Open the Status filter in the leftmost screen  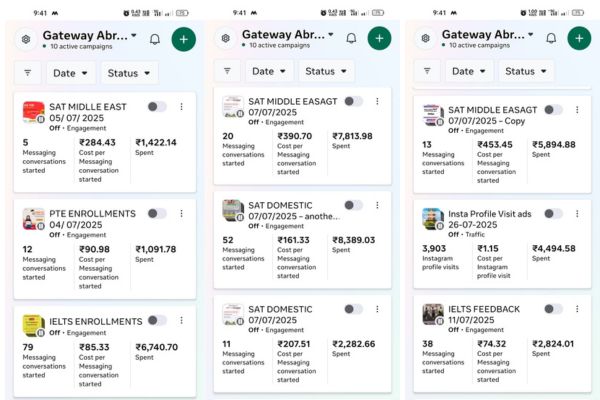point(129,73)
